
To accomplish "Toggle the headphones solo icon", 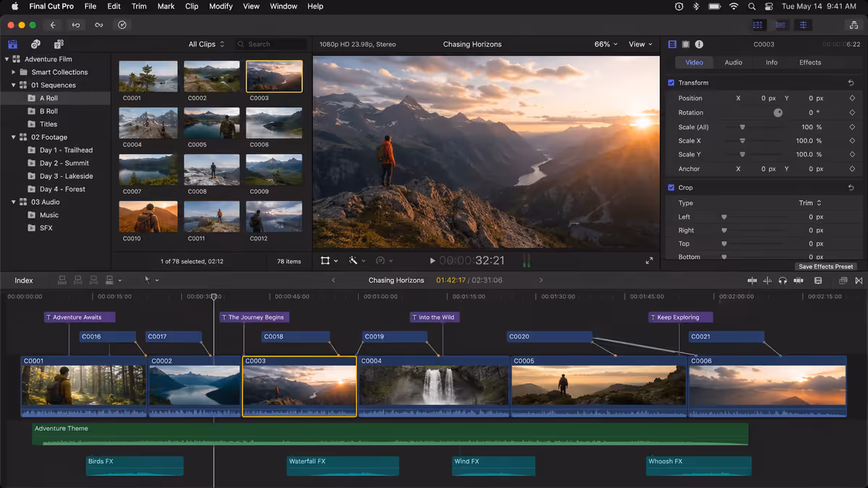I will click(x=783, y=281).
